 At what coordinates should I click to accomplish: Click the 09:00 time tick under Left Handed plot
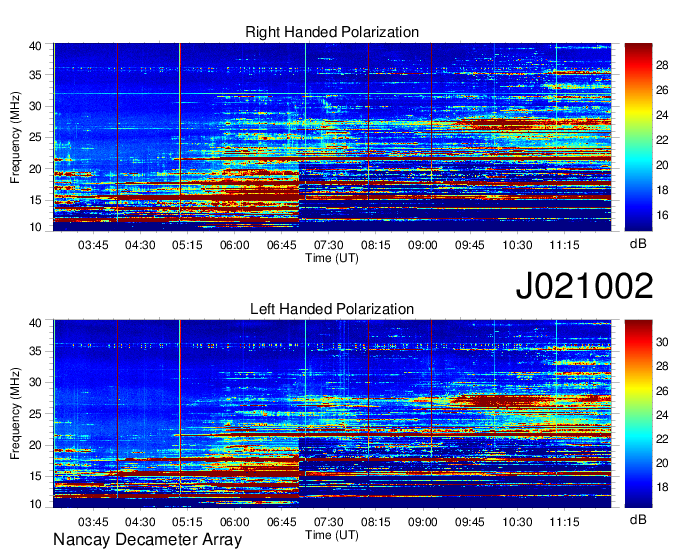pyautogui.click(x=423, y=522)
